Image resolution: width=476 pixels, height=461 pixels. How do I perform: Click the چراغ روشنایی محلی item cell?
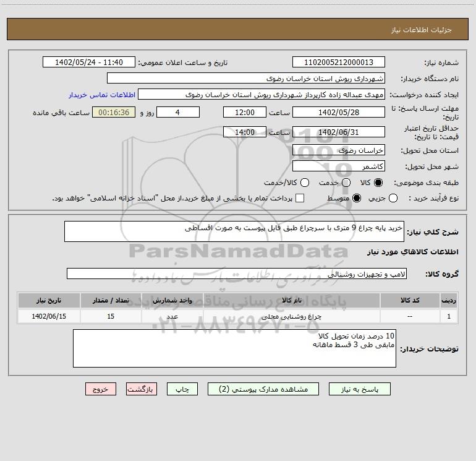pos(291,316)
